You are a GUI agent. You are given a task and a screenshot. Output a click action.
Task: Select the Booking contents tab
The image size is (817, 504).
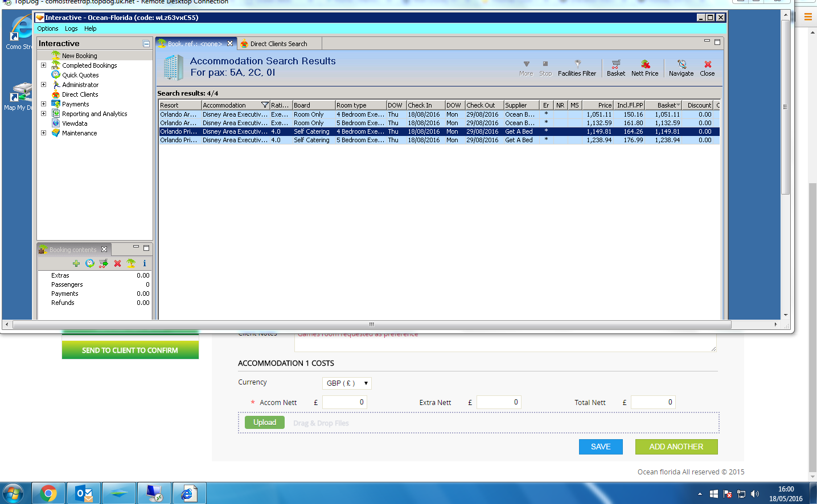pos(73,250)
